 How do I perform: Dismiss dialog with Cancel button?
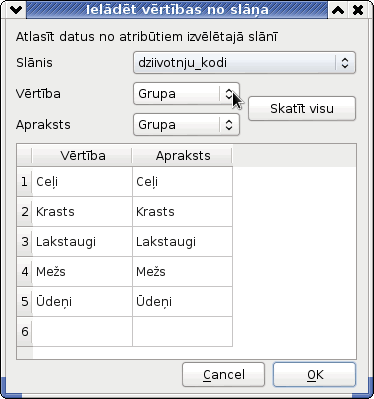pos(224,375)
